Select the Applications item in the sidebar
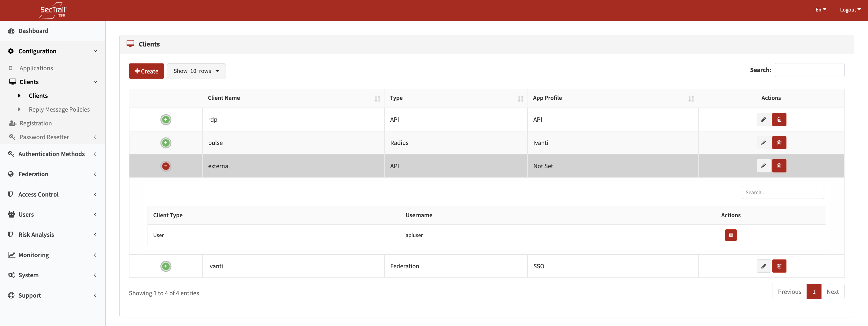Viewport: 868px width, 326px height. pyautogui.click(x=36, y=68)
